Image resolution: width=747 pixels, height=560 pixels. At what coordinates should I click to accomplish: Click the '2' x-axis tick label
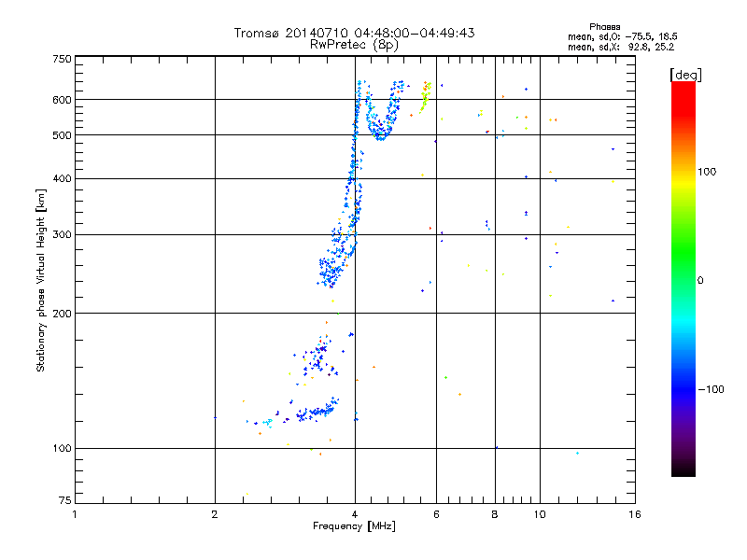coord(215,514)
